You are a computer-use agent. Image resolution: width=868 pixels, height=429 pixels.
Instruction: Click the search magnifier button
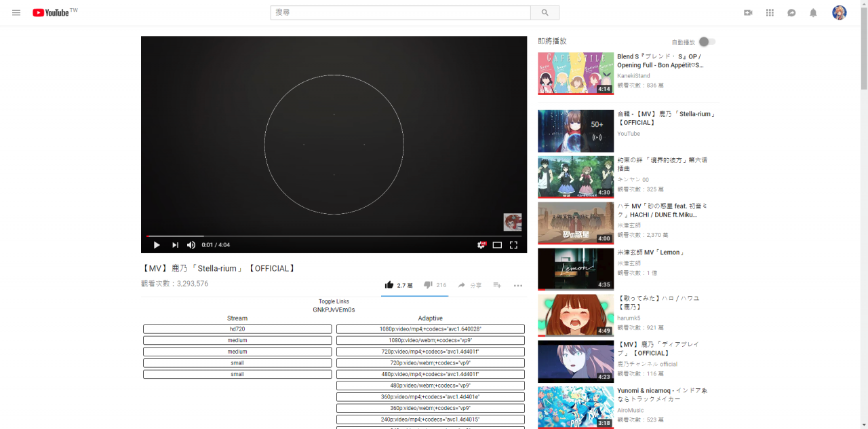pyautogui.click(x=545, y=13)
